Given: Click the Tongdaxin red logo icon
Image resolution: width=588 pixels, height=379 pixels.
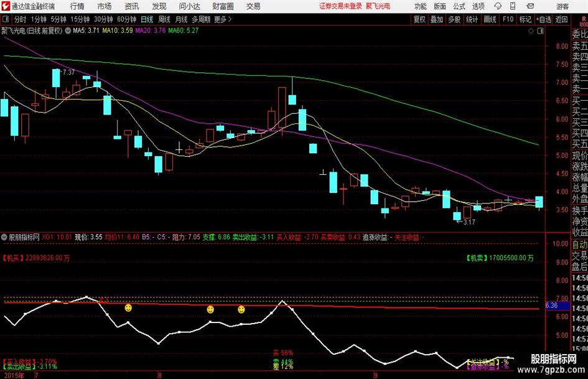Looking at the screenshot, I should pos(6,6).
